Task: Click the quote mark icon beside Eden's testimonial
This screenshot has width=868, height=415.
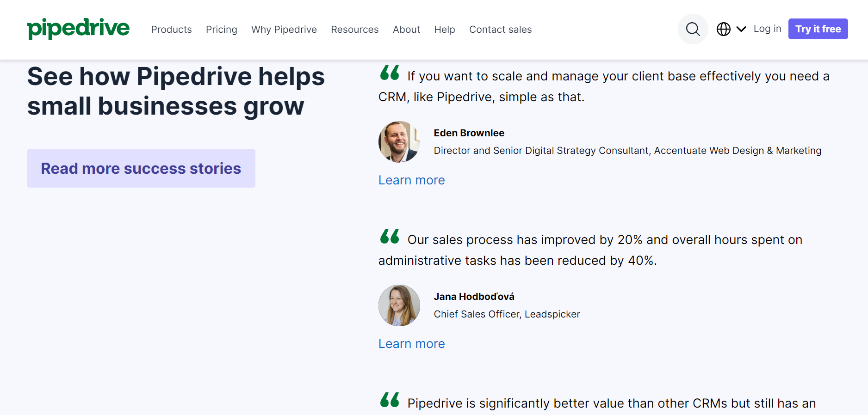Action: [390, 73]
